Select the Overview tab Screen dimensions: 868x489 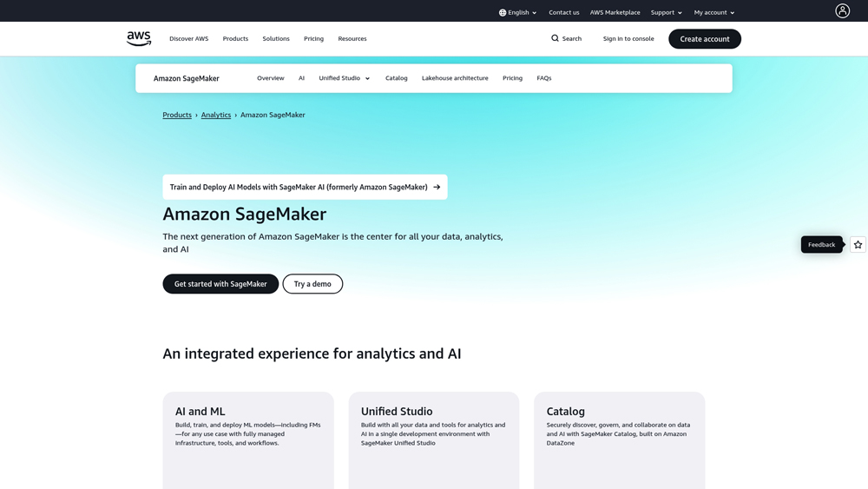[x=270, y=78]
